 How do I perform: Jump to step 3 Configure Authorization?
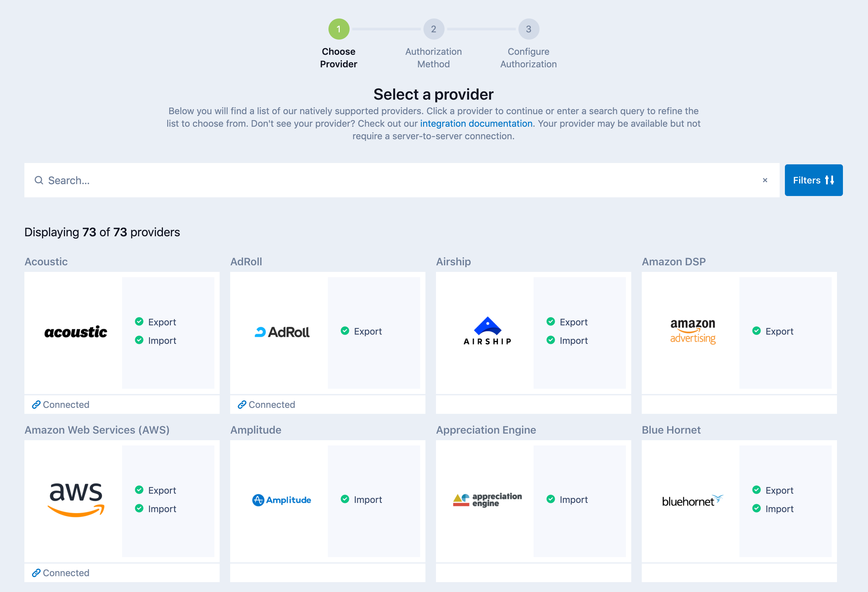[x=529, y=29]
